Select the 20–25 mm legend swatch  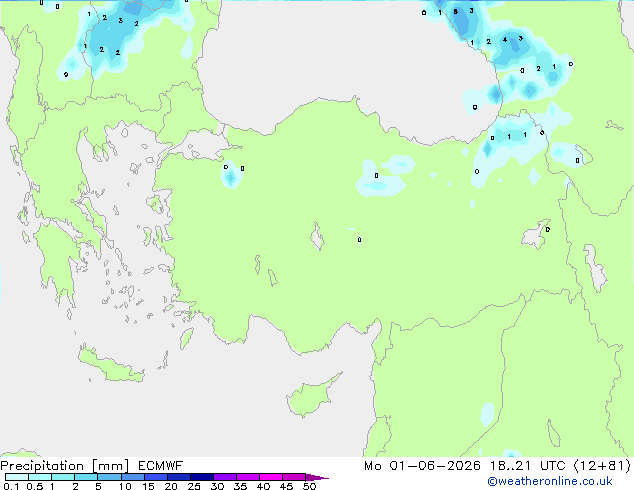(x=178, y=477)
